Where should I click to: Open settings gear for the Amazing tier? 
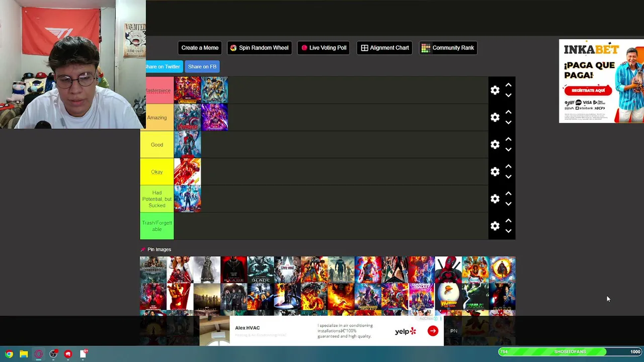click(x=495, y=118)
